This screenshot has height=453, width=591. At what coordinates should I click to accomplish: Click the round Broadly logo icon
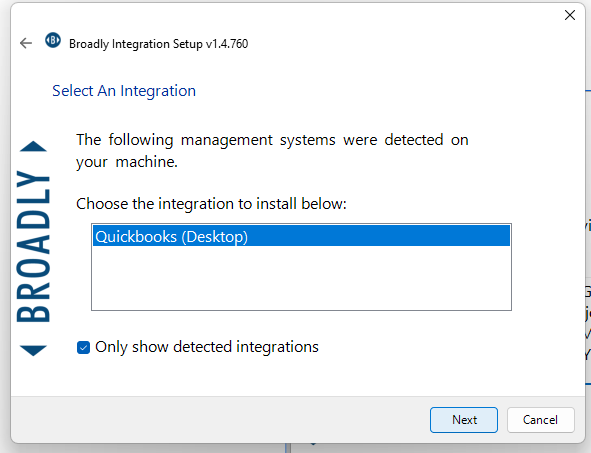53,40
